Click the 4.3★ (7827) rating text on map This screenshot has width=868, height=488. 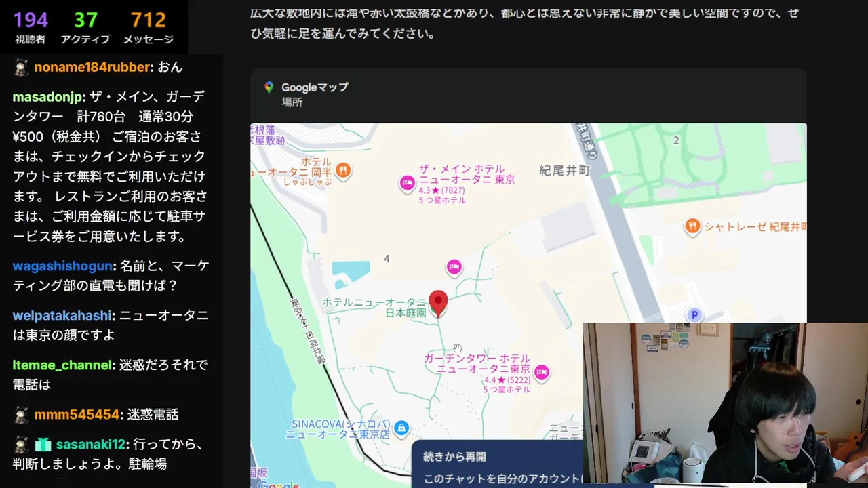tap(441, 190)
